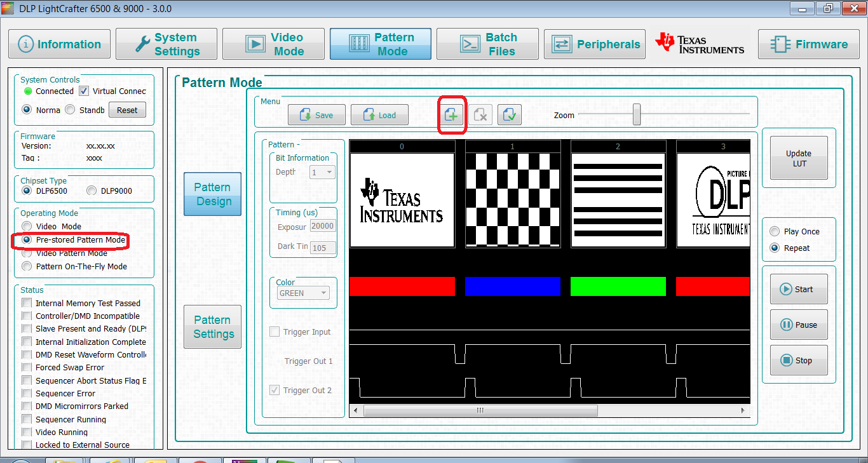Click the red color bar under pattern 0
Image resolution: width=868 pixels, height=463 pixels.
point(402,286)
